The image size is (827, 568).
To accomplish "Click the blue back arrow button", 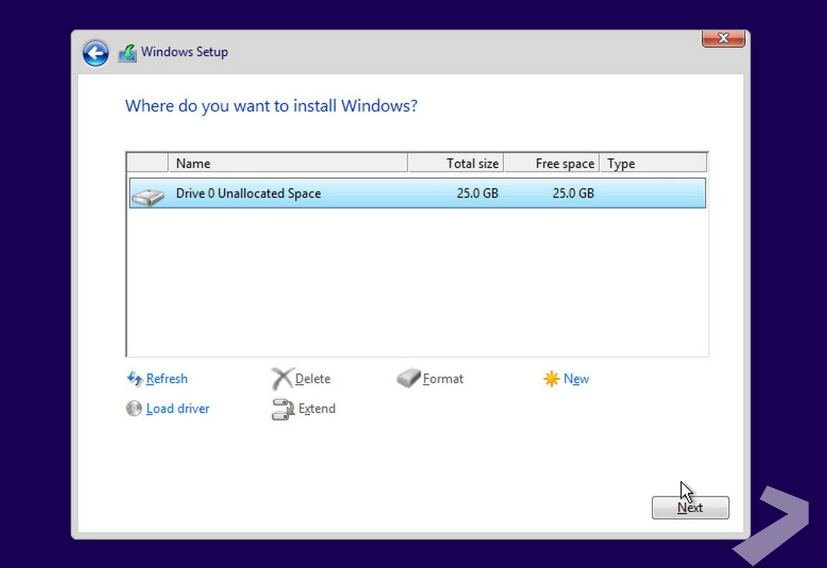I will click(95, 53).
